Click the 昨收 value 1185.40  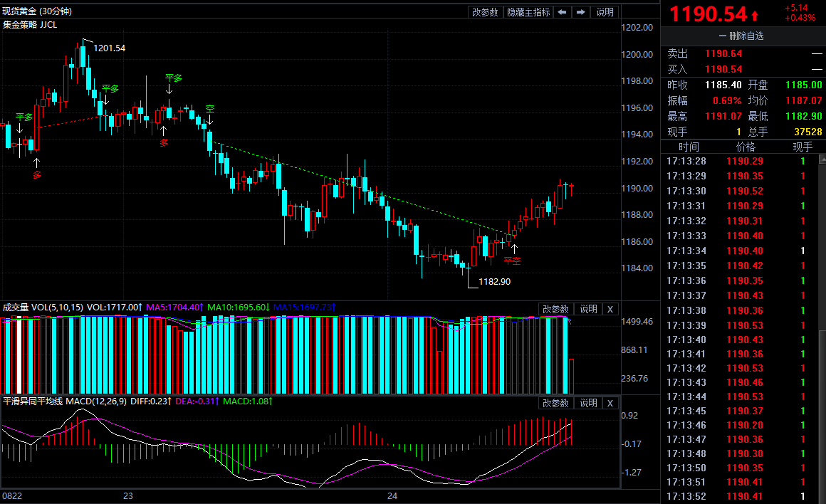[723, 85]
